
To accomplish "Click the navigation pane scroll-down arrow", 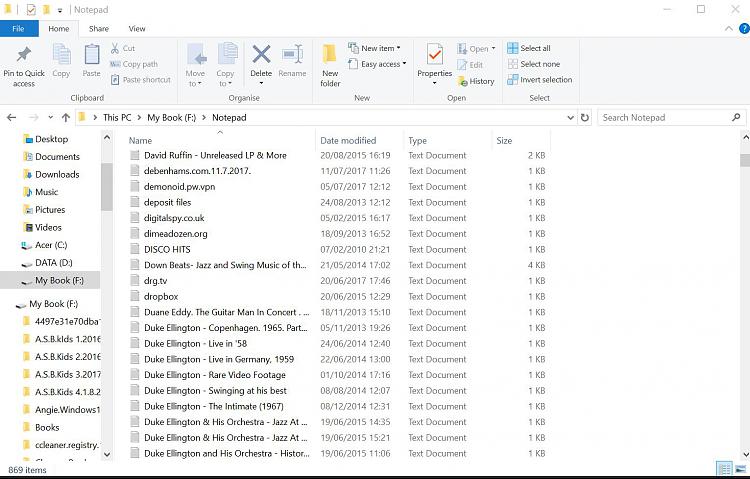I will tap(107, 454).
